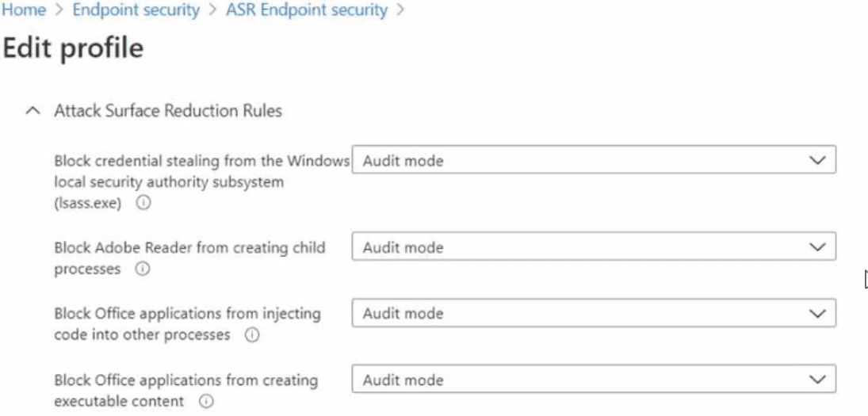Screen dimensions: 868x416
Task: Open the Audit mode dropdown for Adobe Reader child processes
Action: pyautogui.click(x=594, y=247)
